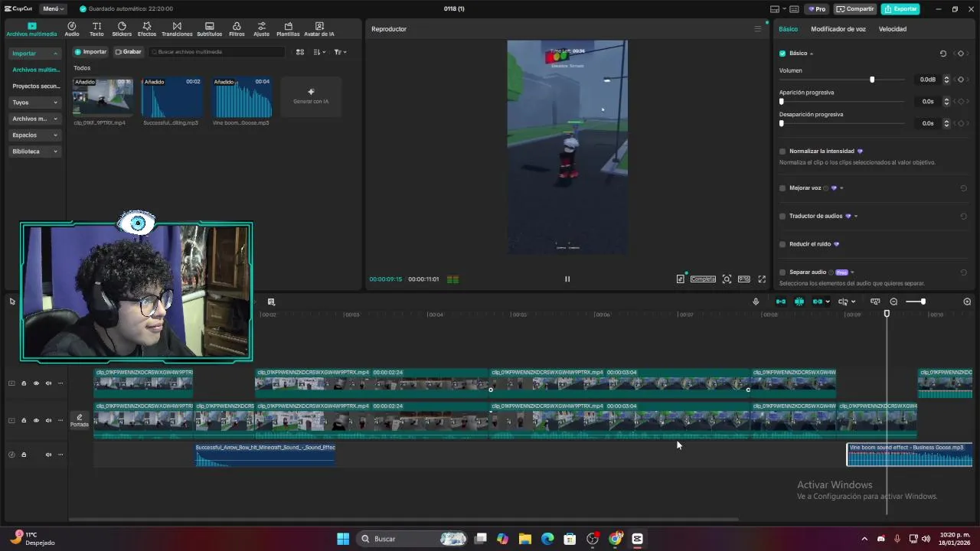The width and height of the screenshot is (980, 551).
Task: Open the Stickers tab
Action: pyautogui.click(x=122, y=29)
